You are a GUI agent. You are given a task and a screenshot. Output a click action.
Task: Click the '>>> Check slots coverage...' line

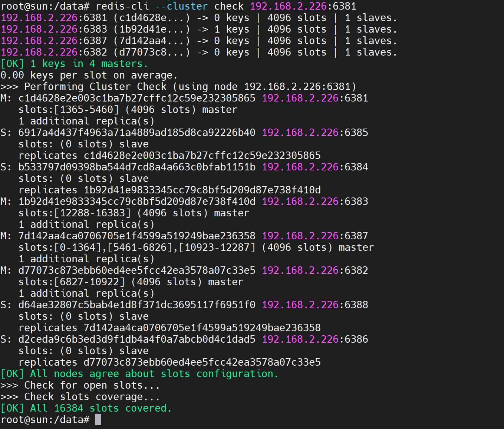tap(80, 397)
